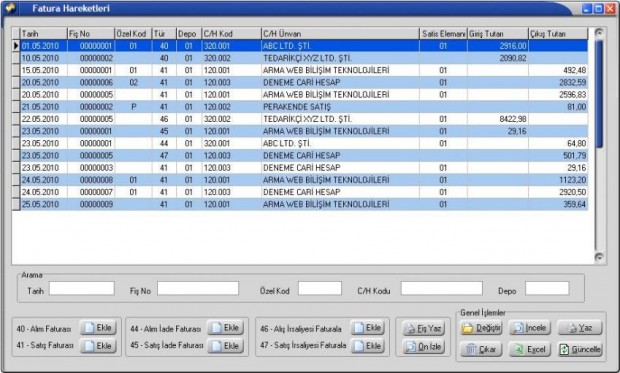Image resolution: width=620 pixels, height=373 pixels.
Task: Click the Depo column header
Action: pyautogui.click(x=189, y=34)
